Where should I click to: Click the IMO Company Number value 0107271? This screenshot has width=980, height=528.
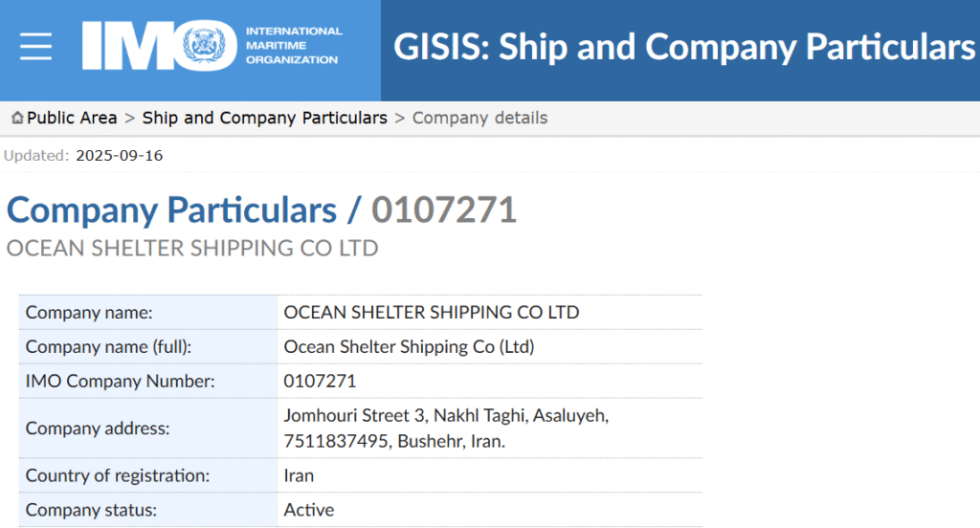click(321, 381)
